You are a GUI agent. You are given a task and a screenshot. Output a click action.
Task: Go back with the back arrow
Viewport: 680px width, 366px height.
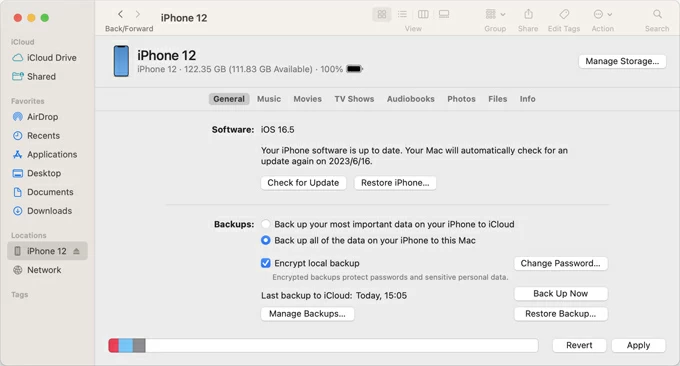tap(121, 14)
